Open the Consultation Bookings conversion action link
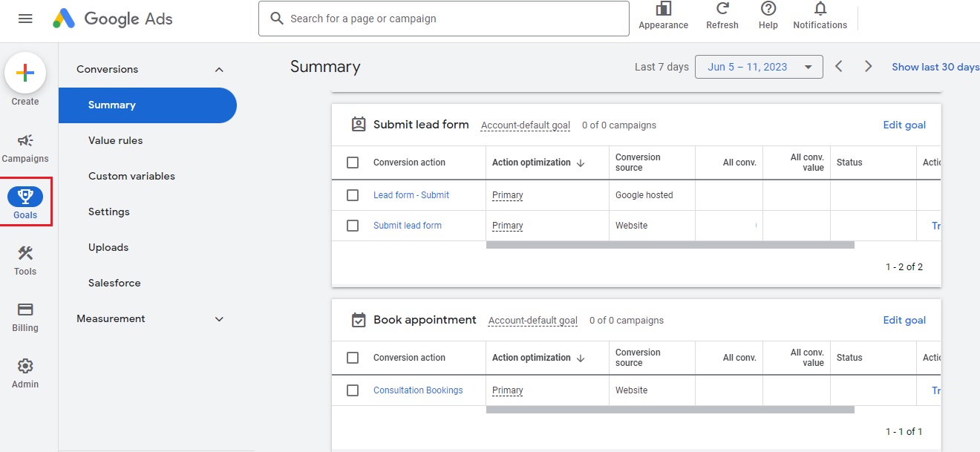This screenshot has height=452, width=980. click(418, 390)
